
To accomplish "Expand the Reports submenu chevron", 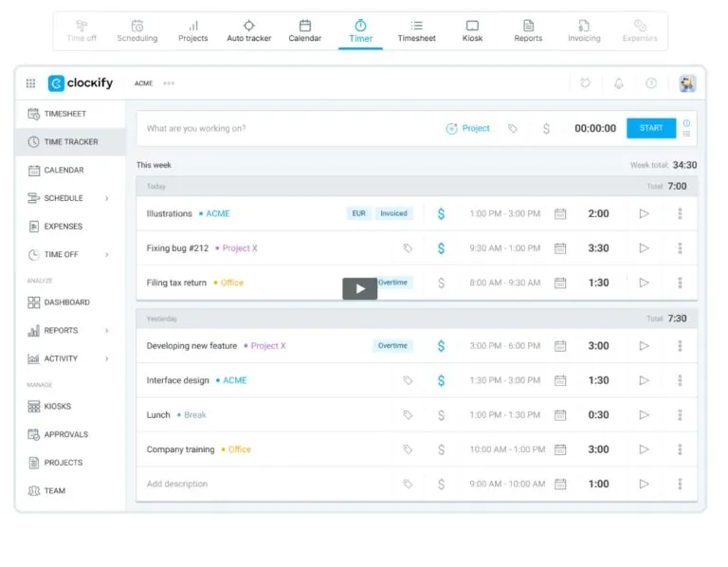I will click(x=107, y=331).
